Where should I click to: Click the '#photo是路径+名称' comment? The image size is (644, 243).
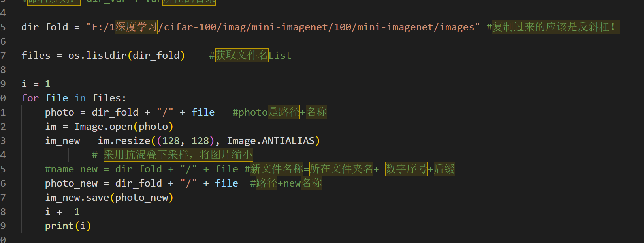pyautogui.click(x=280, y=112)
